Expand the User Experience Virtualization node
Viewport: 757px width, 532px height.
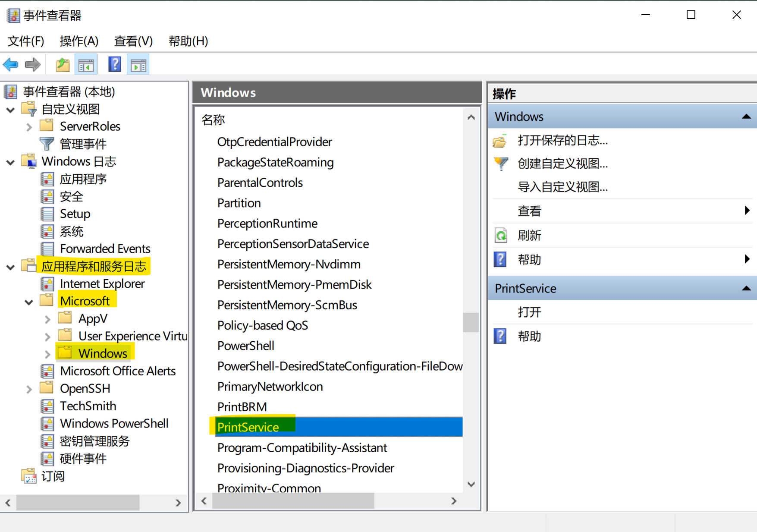tap(47, 337)
